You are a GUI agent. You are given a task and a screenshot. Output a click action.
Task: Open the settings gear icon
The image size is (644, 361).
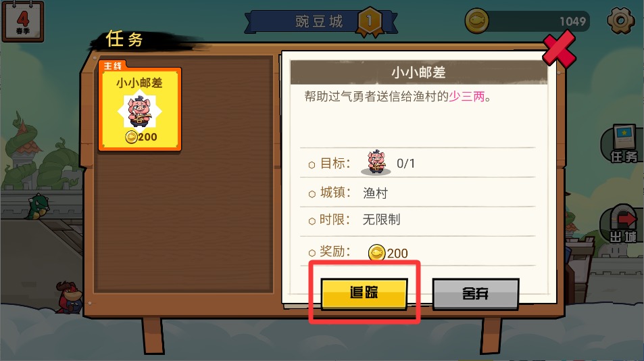pyautogui.click(x=620, y=20)
